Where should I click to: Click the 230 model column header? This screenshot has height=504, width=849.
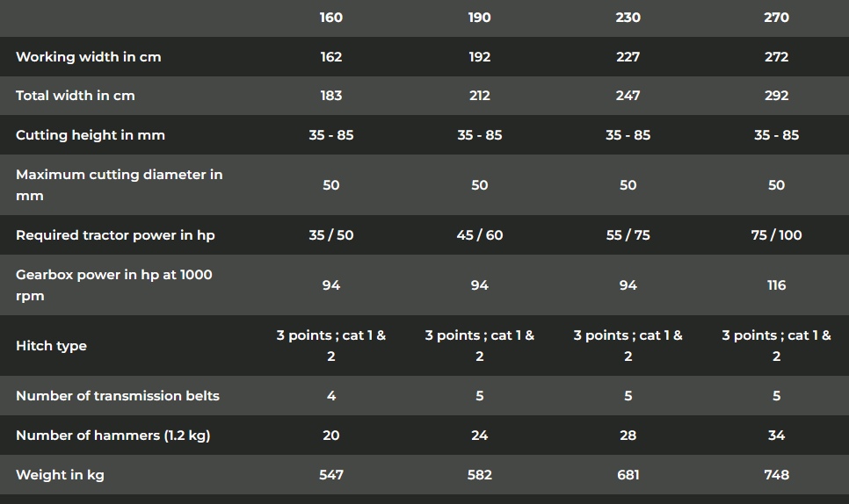628,18
